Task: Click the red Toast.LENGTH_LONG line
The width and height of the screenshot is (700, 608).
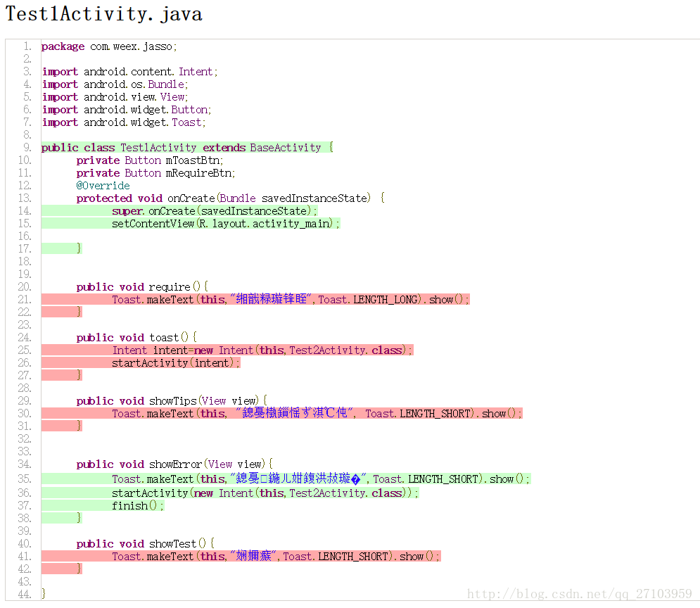Action: 290,300
